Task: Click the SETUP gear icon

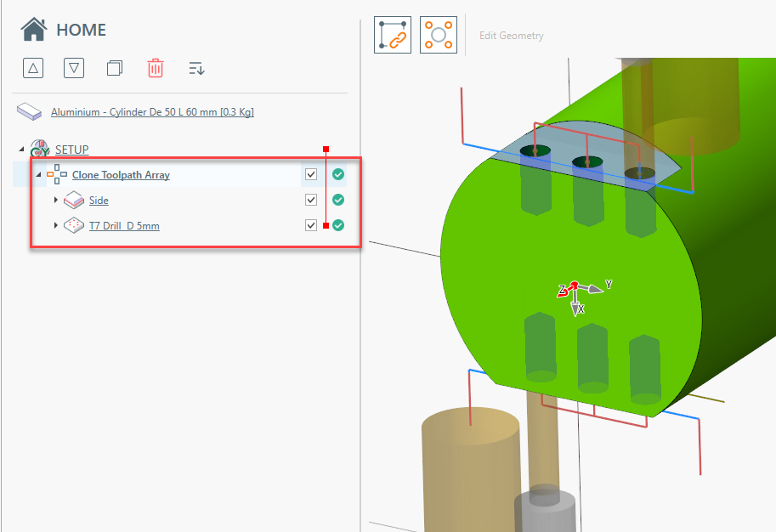Action: tap(39, 150)
